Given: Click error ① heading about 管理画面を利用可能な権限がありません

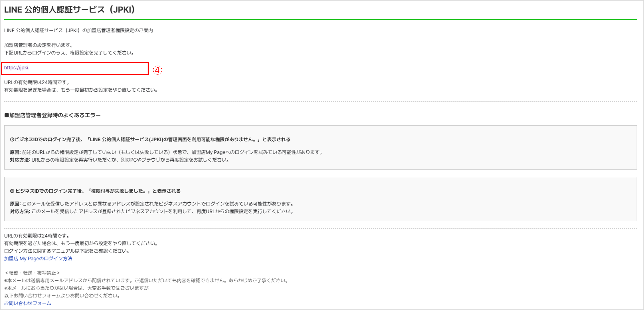Looking at the screenshot, I should tap(150, 139).
